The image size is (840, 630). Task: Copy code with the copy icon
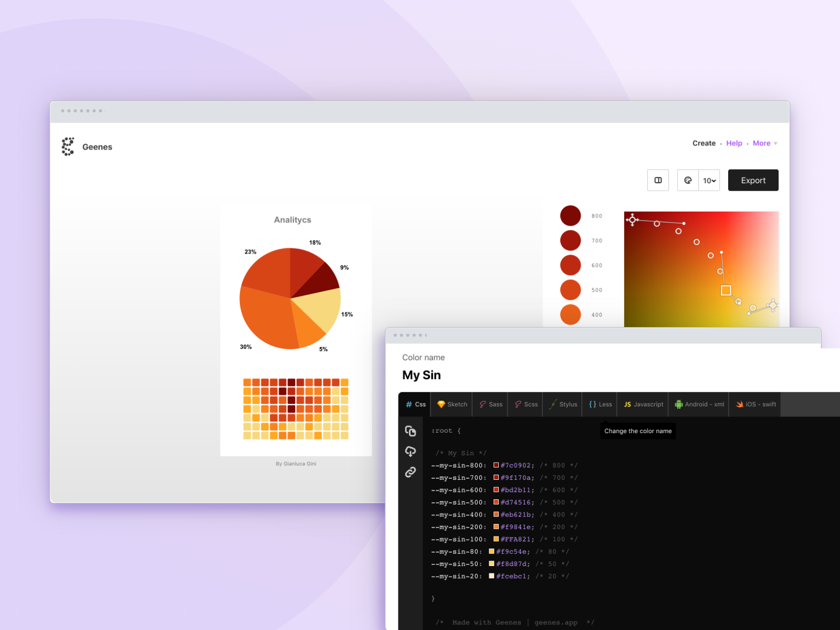pos(411,431)
